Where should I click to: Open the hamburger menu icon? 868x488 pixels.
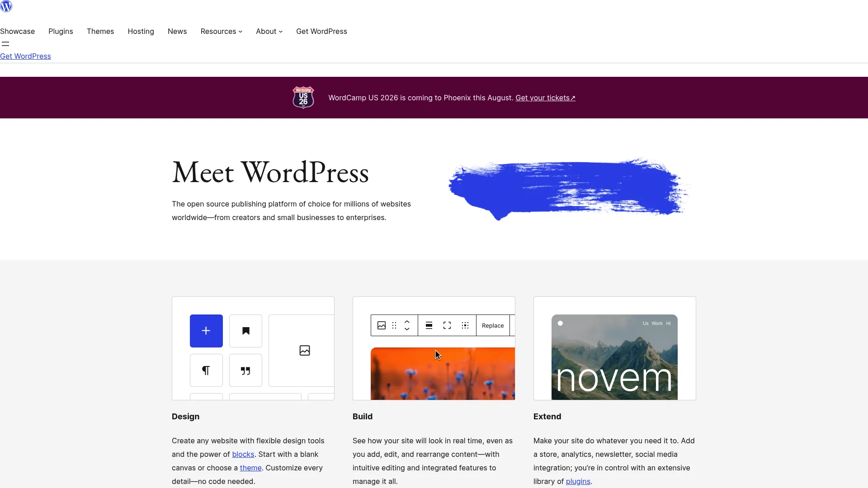(5, 44)
